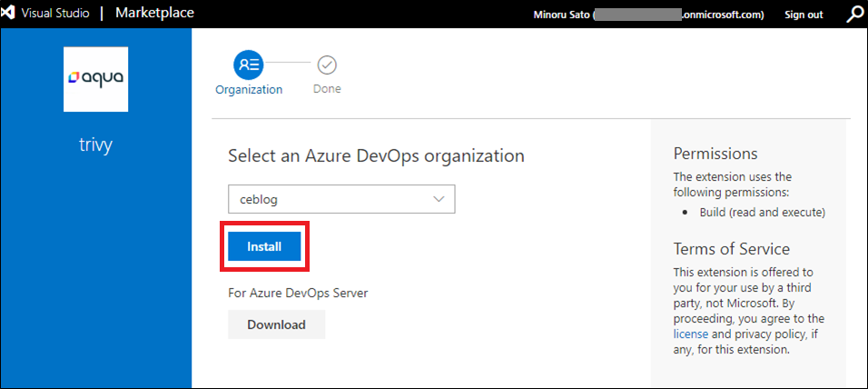The image size is (868, 389).
Task: Click the Minoru Sato account name
Action: click(x=561, y=15)
